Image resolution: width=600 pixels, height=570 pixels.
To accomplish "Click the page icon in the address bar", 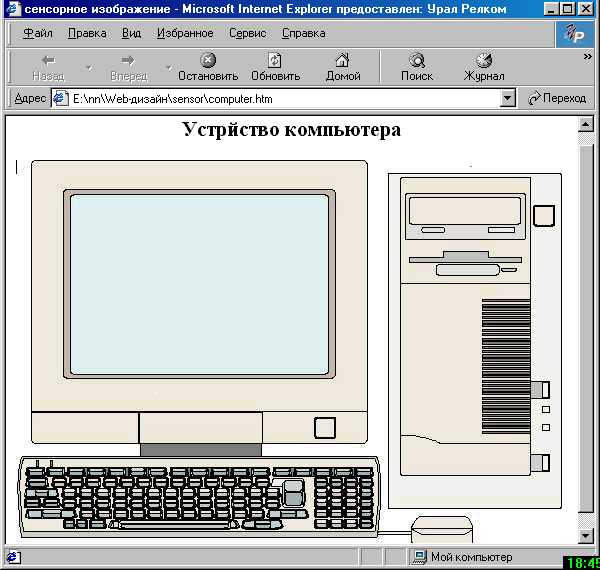I will [x=60, y=99].
